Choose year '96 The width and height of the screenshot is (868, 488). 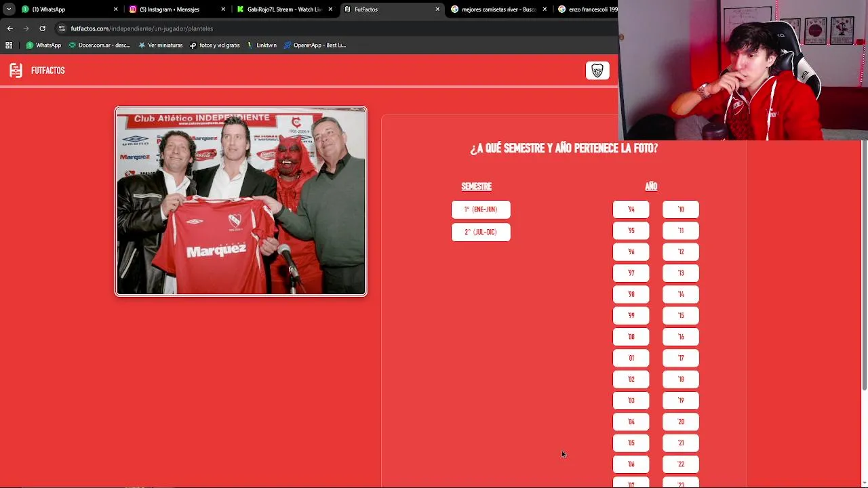[631, 251]
